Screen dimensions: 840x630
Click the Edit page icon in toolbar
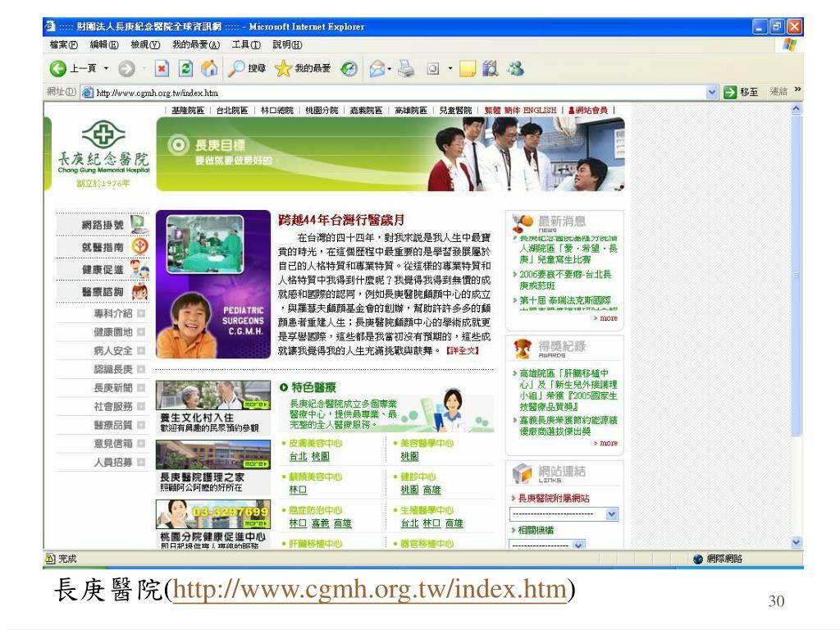pyautogui.click(x=433, y=69)
